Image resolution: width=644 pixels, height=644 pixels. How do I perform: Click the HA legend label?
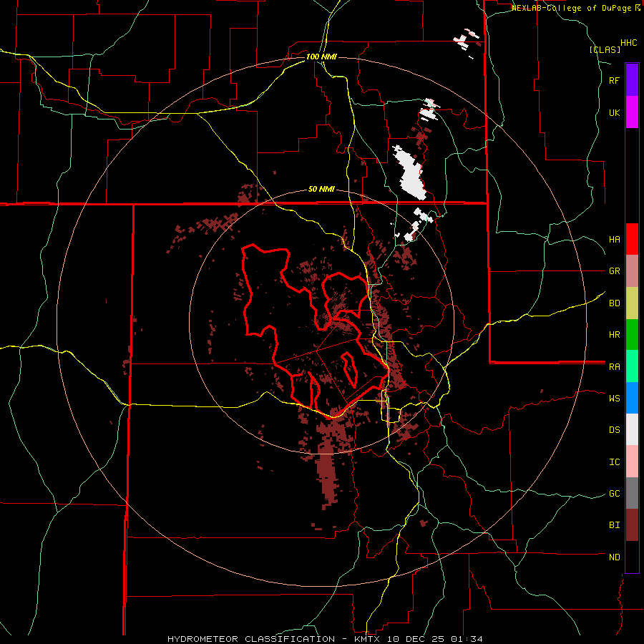pyautogui.click(x=615, y=239)
